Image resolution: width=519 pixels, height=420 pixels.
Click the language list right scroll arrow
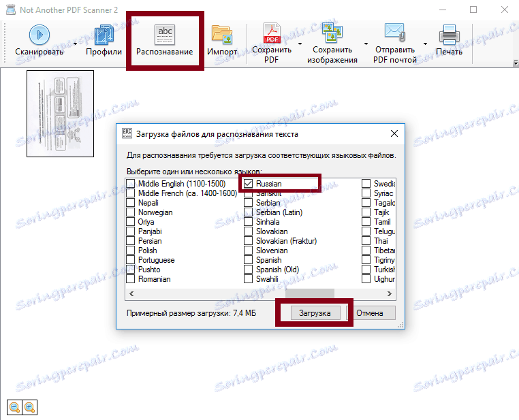pos(390,293)
